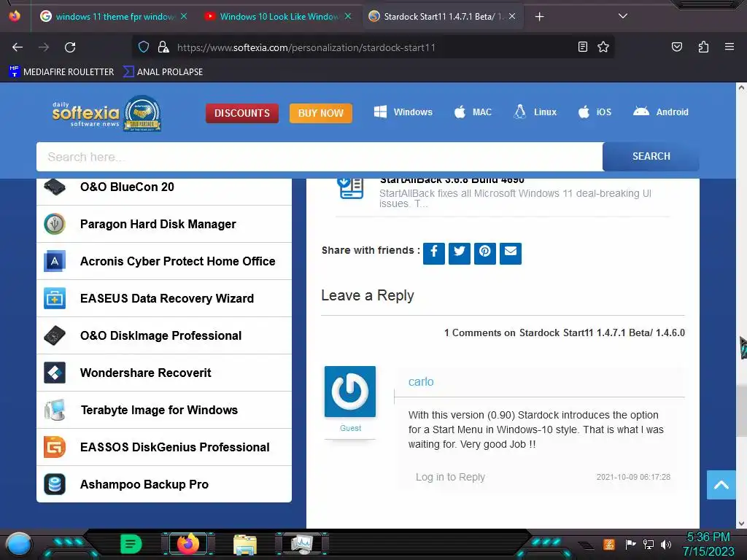Open the tracking protection shield icon
The height and width of the screenshot is (560, 747).
coord(144,47)
